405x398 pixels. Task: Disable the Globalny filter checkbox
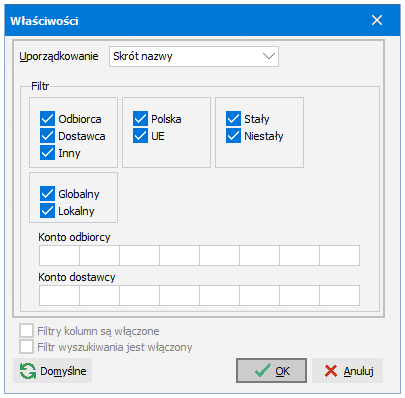47,194
